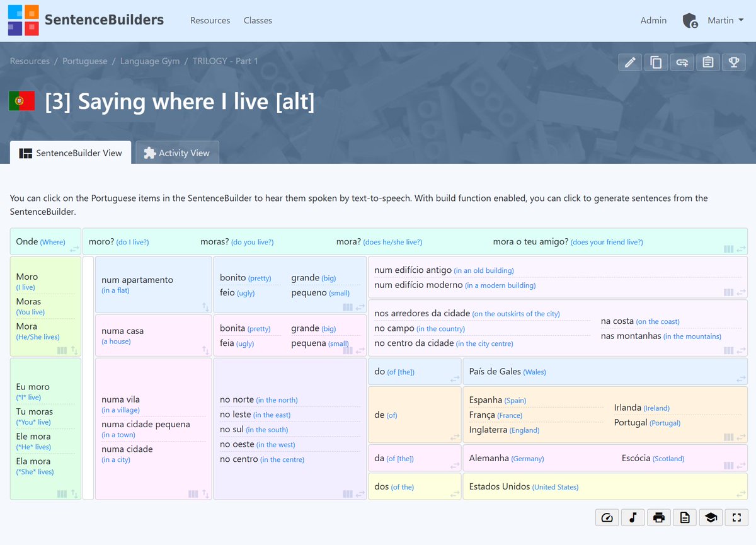Click the word 'bonito'

click(x=233, y=277)
